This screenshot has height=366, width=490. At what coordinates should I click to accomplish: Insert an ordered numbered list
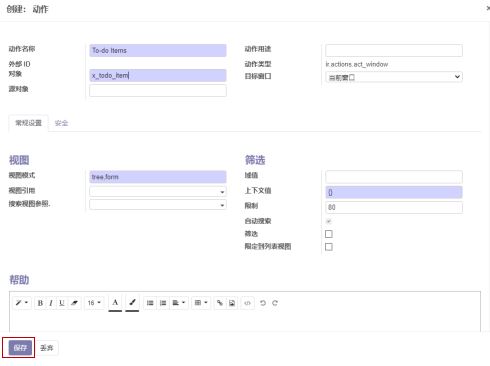pos(163,303)
